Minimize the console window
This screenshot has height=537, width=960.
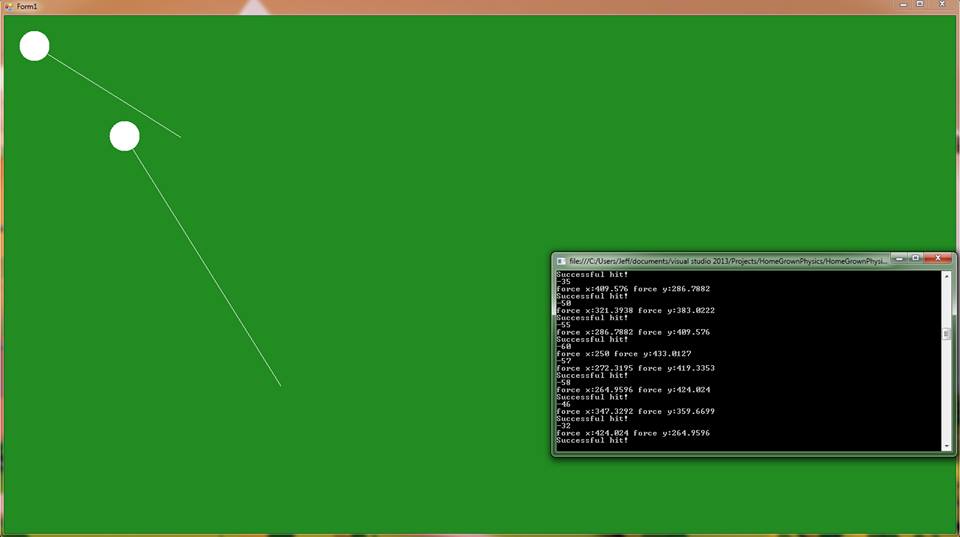point(899,258)
